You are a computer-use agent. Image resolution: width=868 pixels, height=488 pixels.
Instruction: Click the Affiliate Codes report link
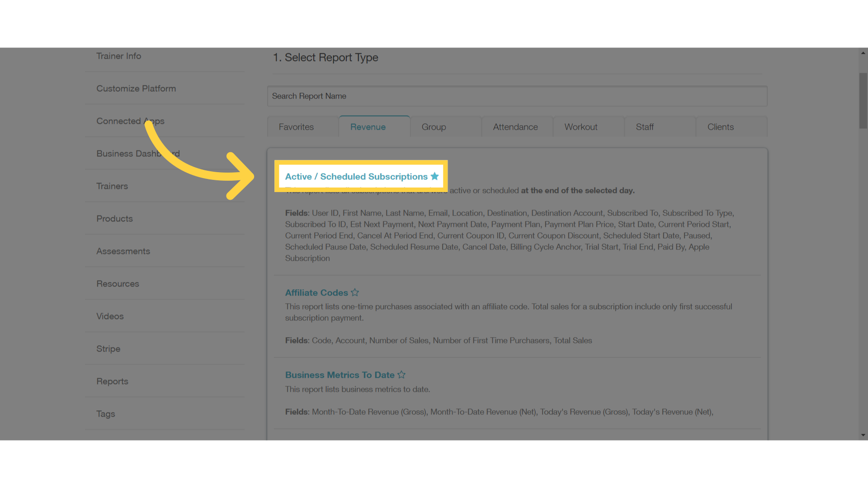pyautogui.click(x=316, y=292)
